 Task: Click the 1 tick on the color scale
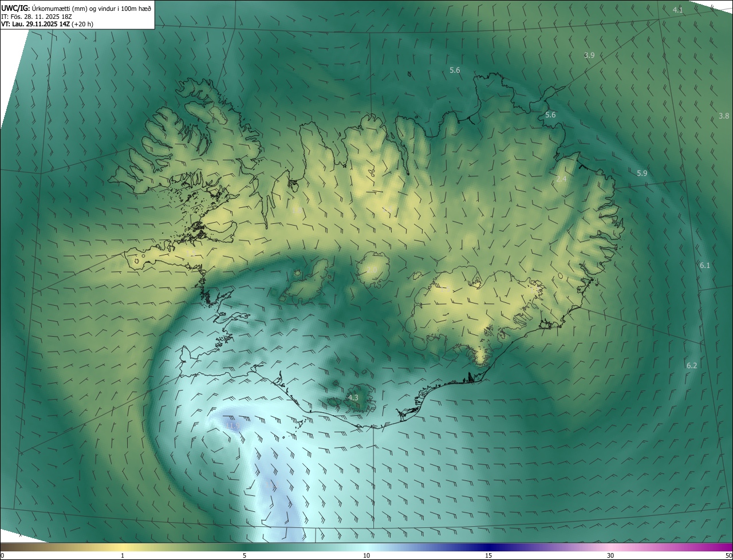[x=123, y=556]
